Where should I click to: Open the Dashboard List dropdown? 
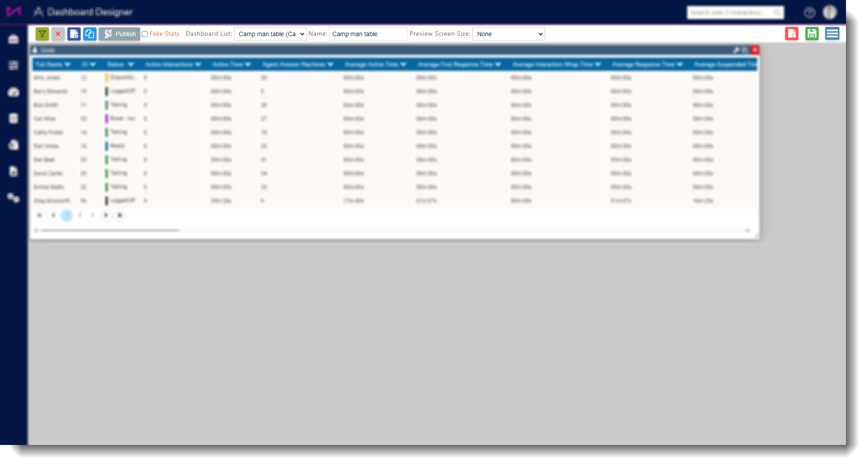[x=270, y=34]
